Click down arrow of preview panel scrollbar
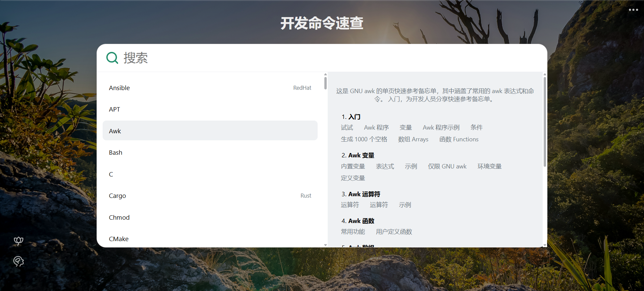 click(545, 245)
